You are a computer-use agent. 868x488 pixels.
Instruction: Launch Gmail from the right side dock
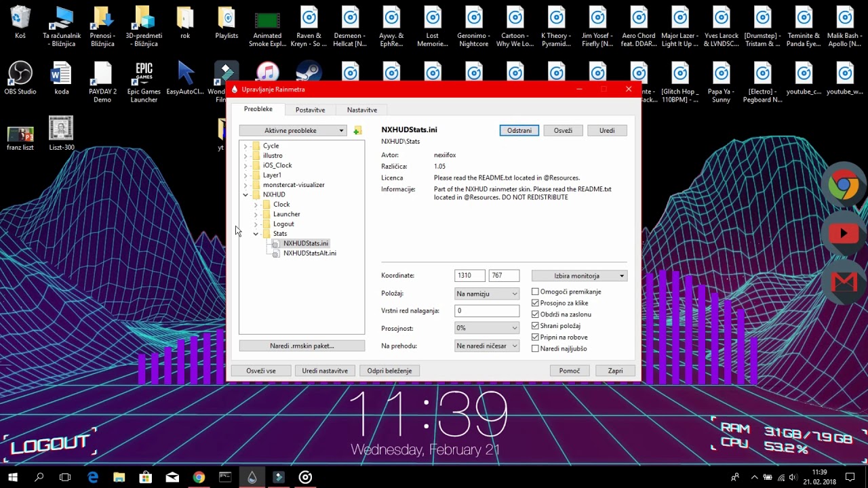coord(843,281)
